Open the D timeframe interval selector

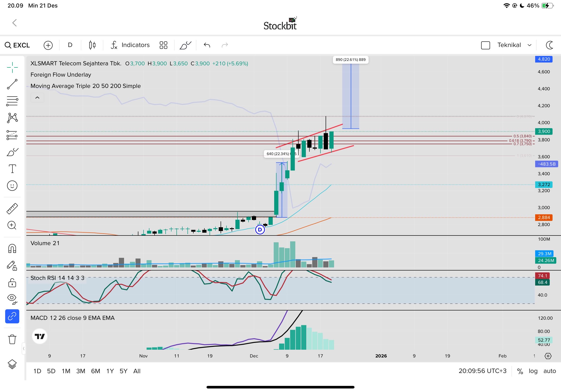coord(70,45)
